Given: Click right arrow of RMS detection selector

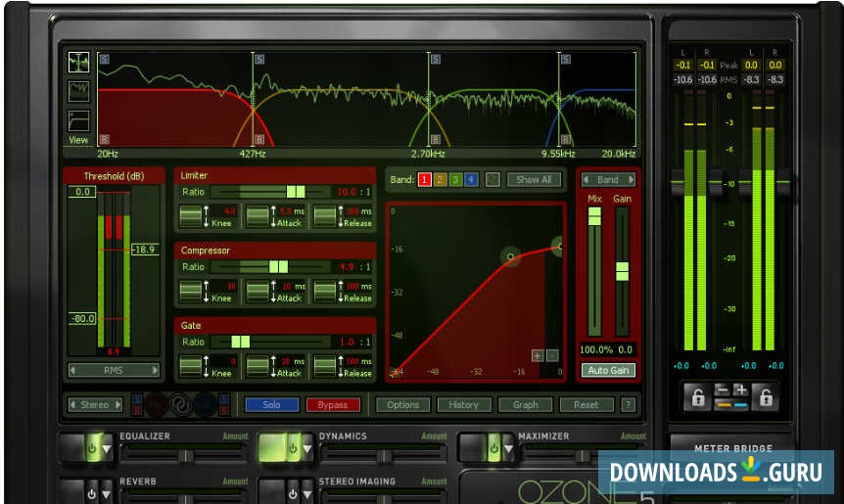Looking at the screenshot, I should [155, 370].
